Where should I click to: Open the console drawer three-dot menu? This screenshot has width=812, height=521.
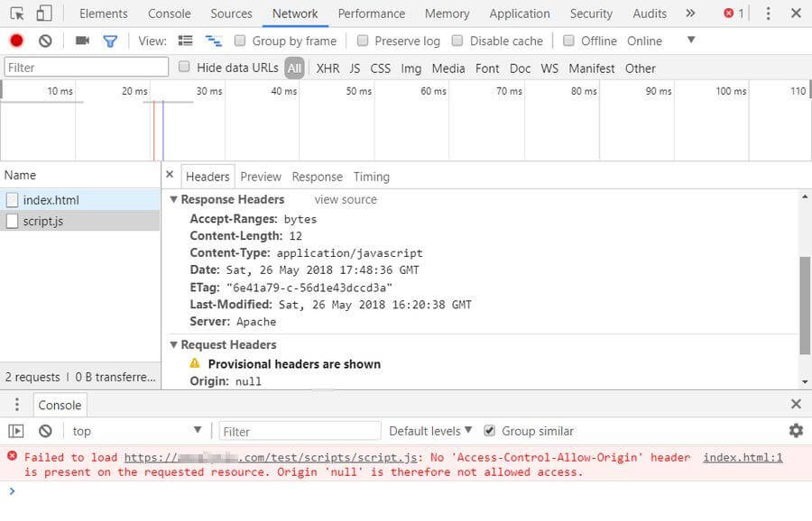(17, 404)
